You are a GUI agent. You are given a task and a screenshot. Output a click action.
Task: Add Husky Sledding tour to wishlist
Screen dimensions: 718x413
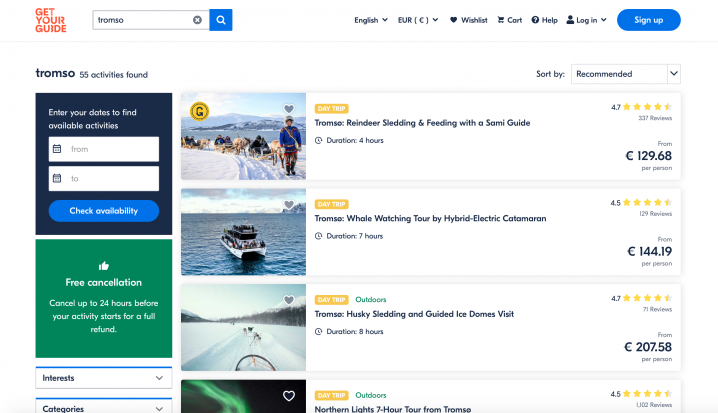[289, 300]
